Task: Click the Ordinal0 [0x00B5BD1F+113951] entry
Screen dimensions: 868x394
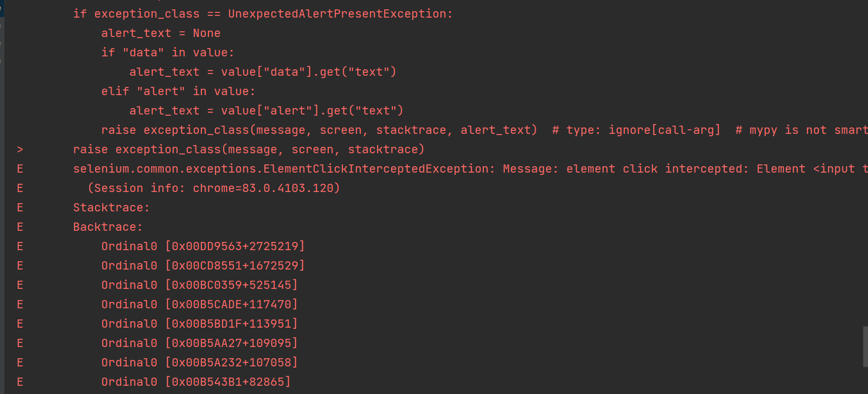Action: point(200,324)
